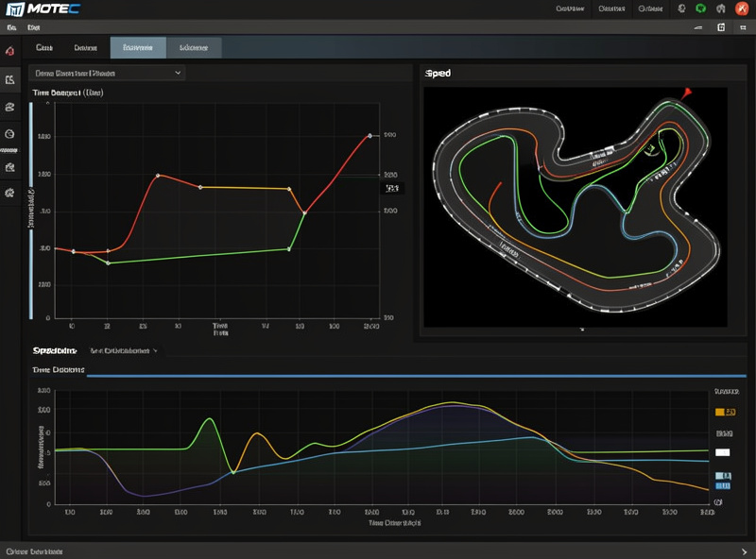Select the first red line peak data point
The width and height of the screenshot is (756, 559).
click(158, 176)
